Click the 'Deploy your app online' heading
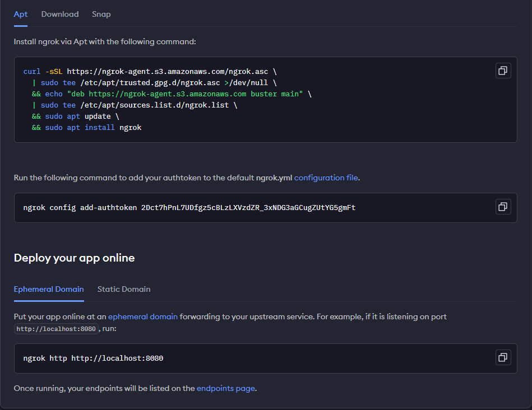Image resolution: width=532 pixels, height=410 pixels. [74, 258]
